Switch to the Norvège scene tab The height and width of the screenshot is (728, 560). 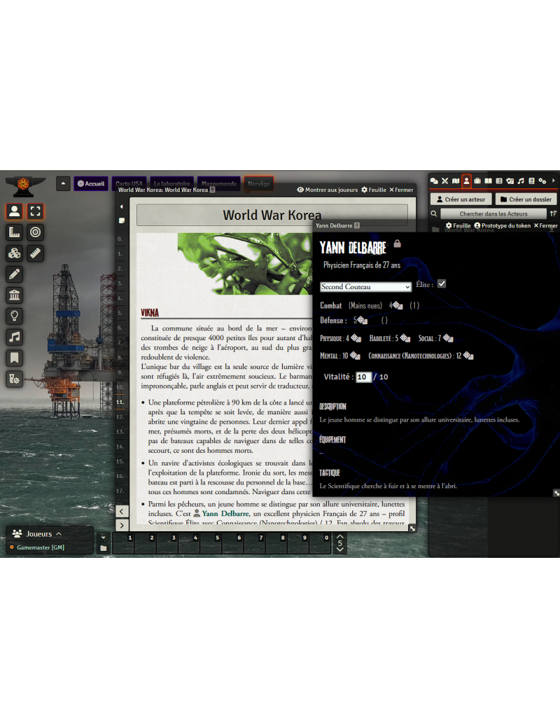tap(258, 183)
